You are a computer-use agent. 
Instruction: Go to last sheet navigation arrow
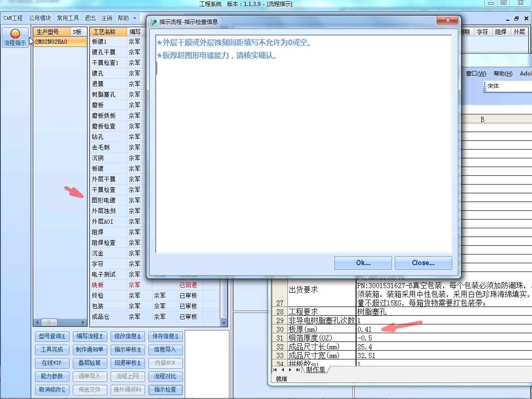click(x=298, y=370)
